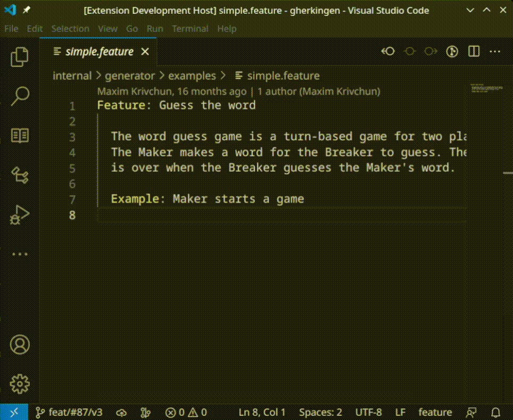Click the Example keyword on line 7
Screen dimensions: 513x420
[135, 199]
